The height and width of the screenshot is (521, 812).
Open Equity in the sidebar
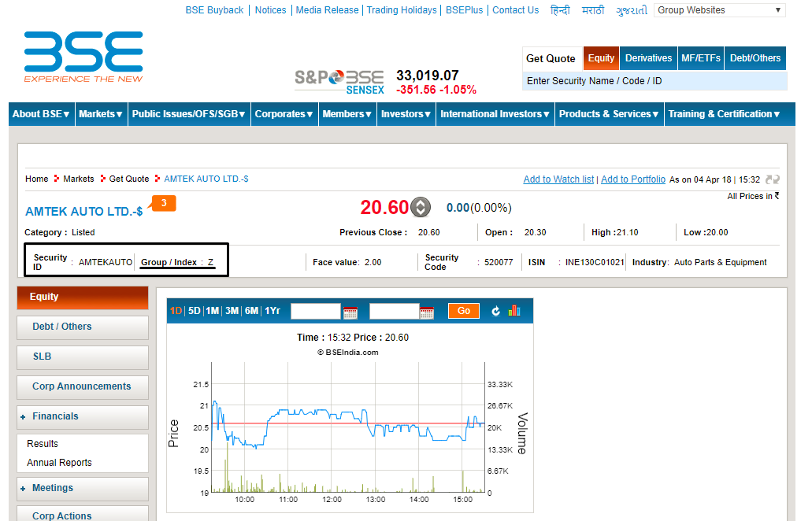coord(83,297)
